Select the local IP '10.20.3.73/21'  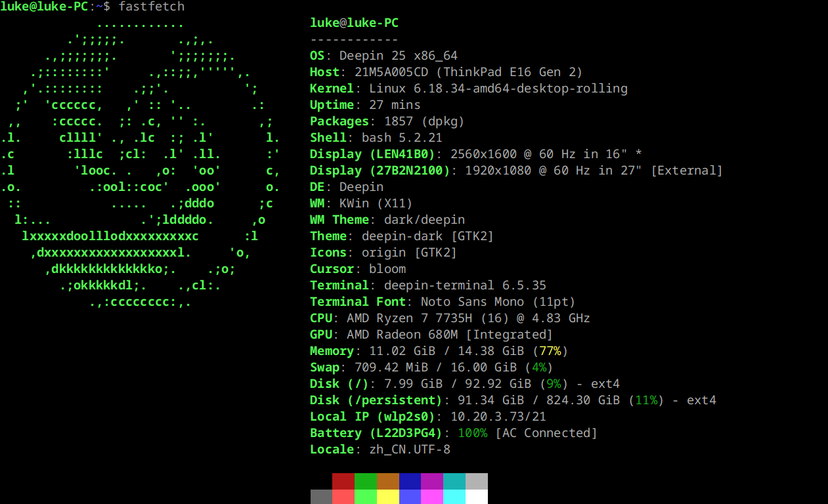[x=498, y=417]
